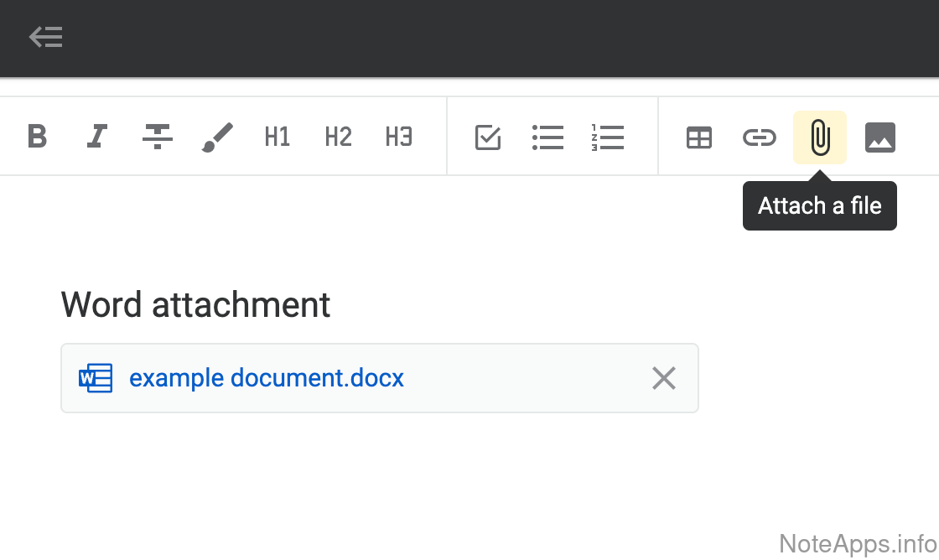
Task: Click the Word attachment title text
Action: [196, 304]
